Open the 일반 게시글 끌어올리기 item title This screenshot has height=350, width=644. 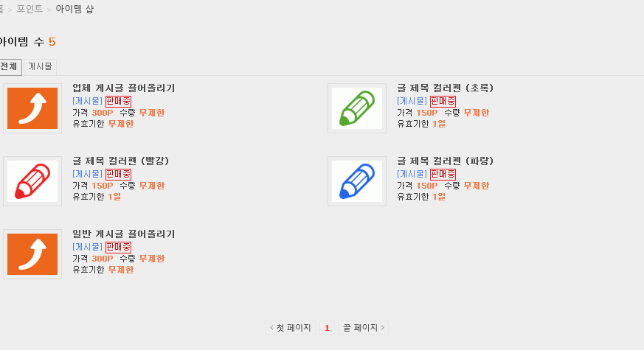coord(124,234)
